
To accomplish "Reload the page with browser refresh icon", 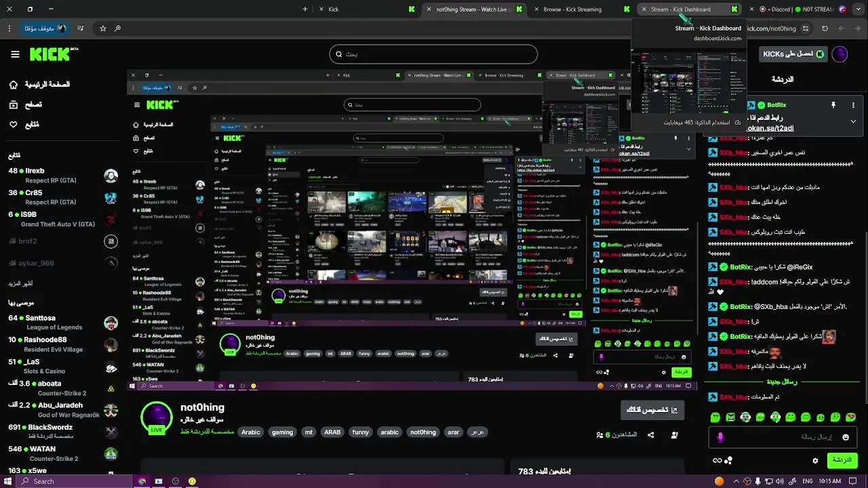I will point(825,28).
